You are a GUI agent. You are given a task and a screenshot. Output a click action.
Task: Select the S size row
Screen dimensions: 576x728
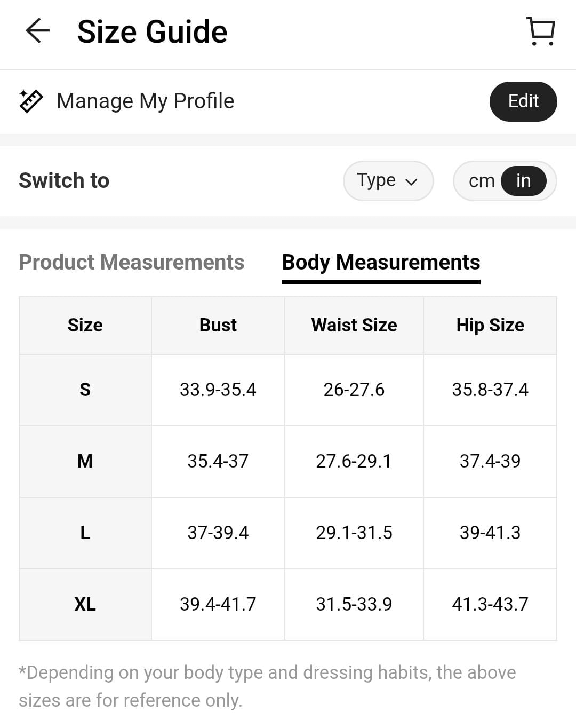pos(85,390)
